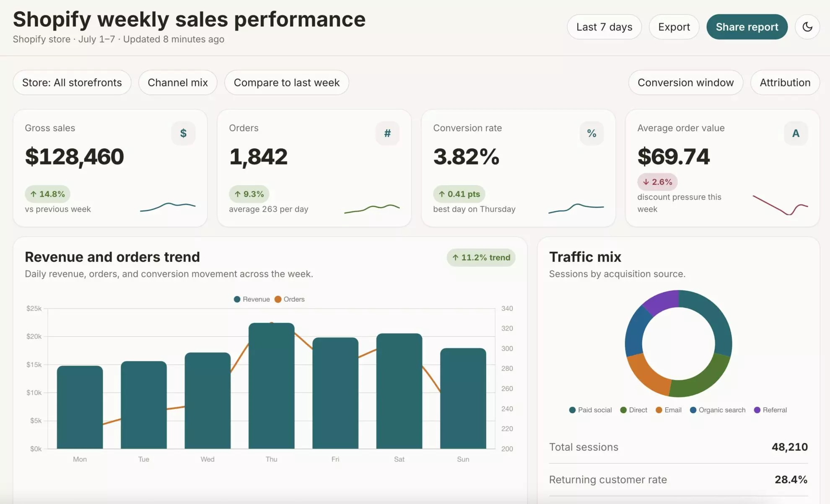830x504 pixels.
Task: Click the Thu revenue bar
Action: 271,385
